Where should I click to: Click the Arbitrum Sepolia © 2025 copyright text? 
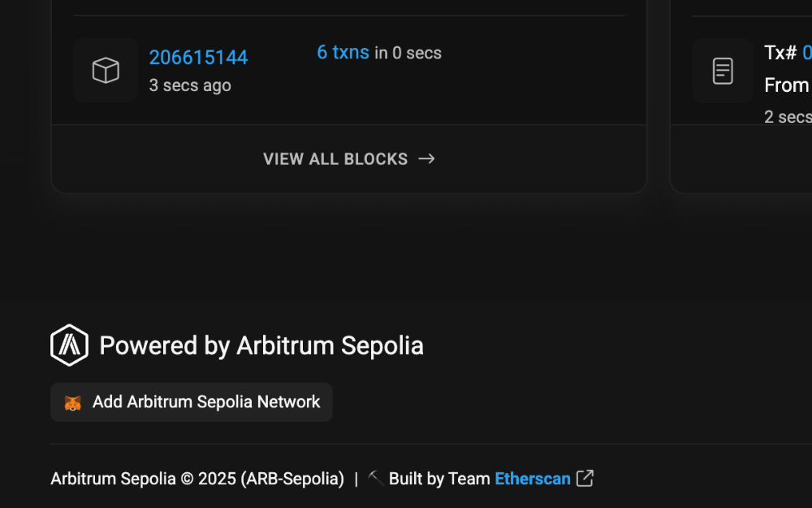(197, 479)
